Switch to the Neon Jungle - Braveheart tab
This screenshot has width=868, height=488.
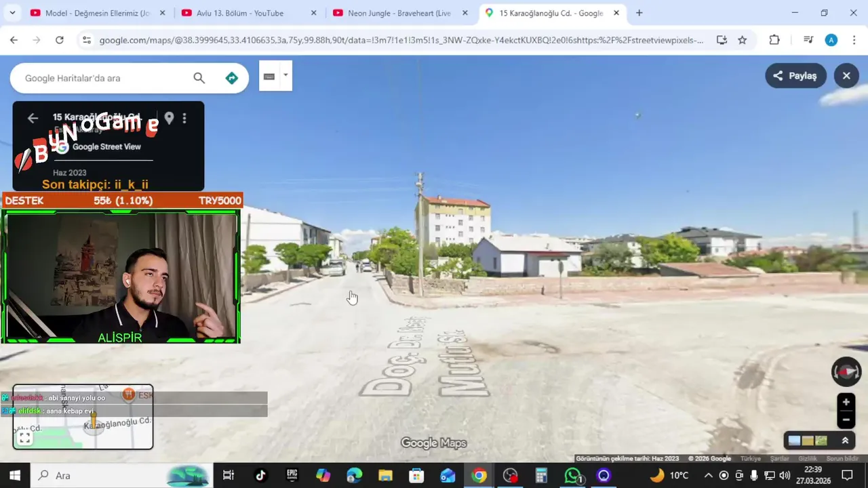[399, 13]
